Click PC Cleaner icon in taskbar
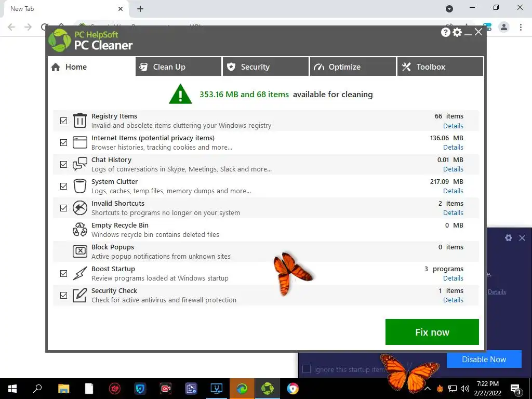This screenshot has width=532, height=399. (268, 389)
